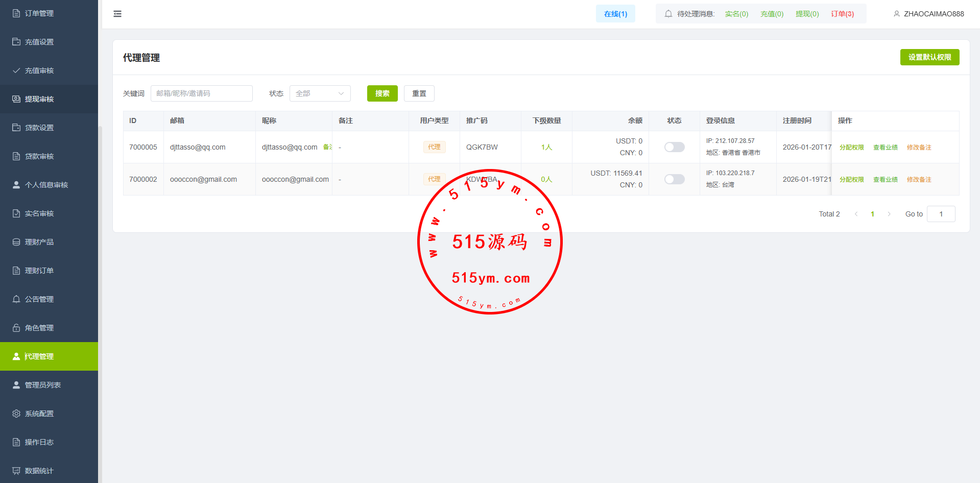The height and width of the screenshot is (483, 980).
Task: Click the database icon for 理财产品
Action: point(16,242)
